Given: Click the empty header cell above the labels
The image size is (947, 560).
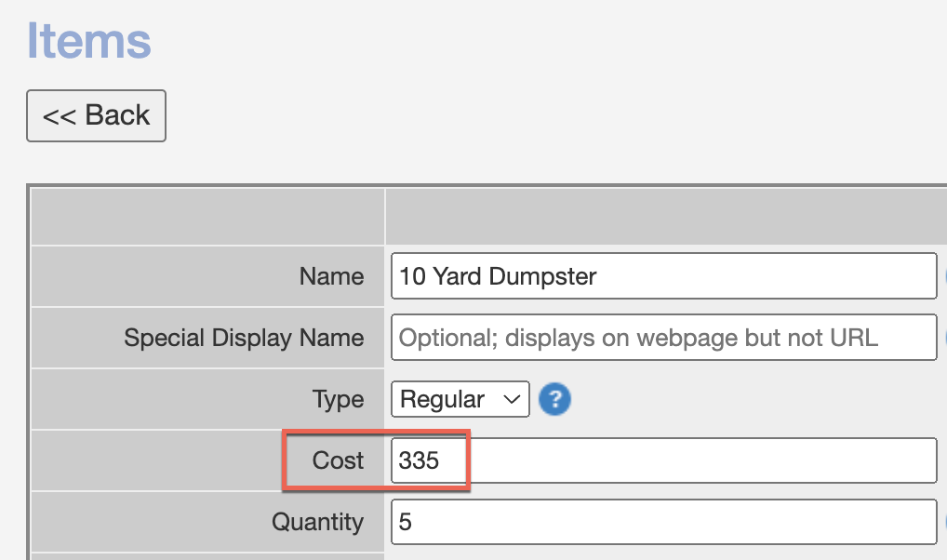Looking at the screenshot, I should point(207,217).
